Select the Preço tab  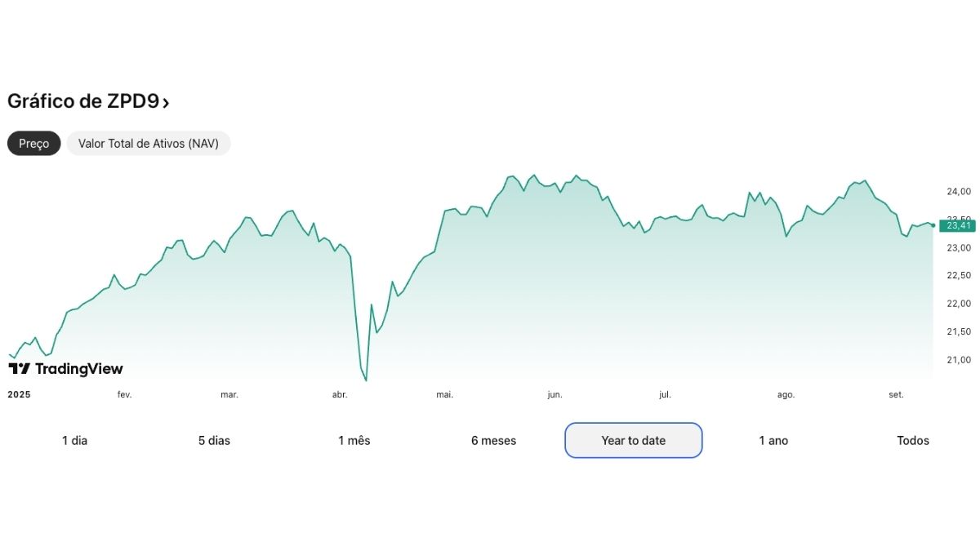34,144
